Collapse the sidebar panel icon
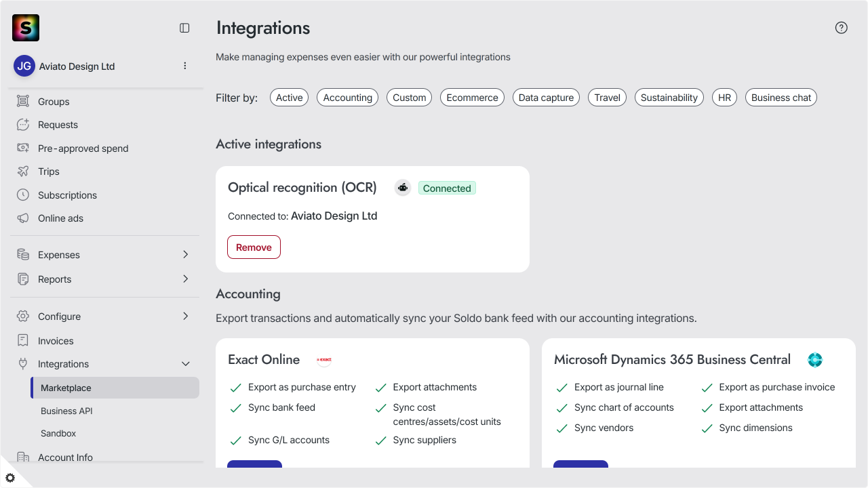Screen dimensions: 868x488 coord(184,28)
